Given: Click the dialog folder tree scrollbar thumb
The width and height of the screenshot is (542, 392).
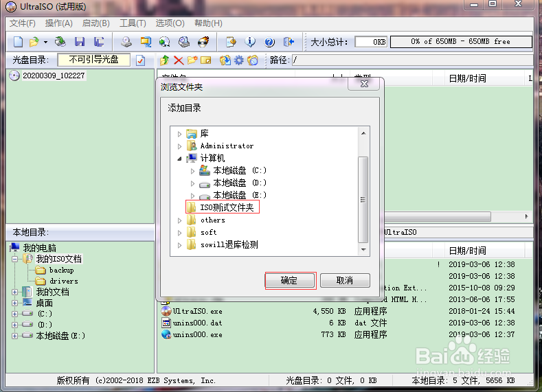Looking at the screenshot, I should click(363, 200).
